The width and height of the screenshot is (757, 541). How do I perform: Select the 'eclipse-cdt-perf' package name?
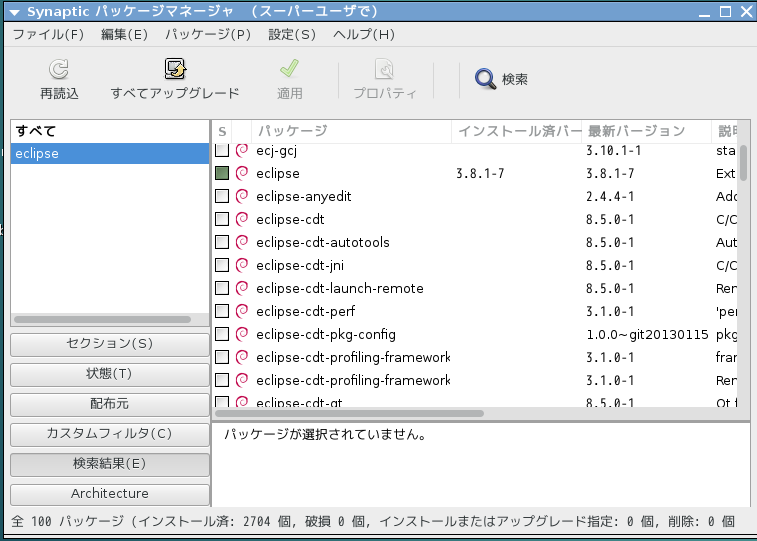tap(306, 311)
